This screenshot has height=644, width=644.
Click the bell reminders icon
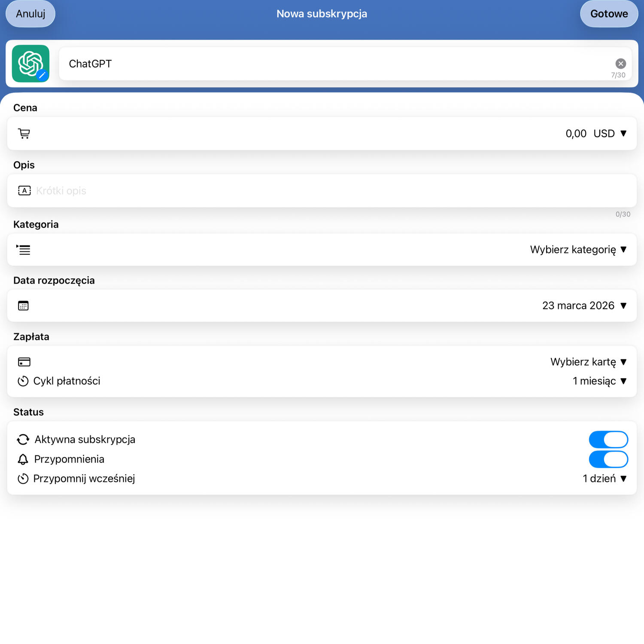tap(23, 459)
